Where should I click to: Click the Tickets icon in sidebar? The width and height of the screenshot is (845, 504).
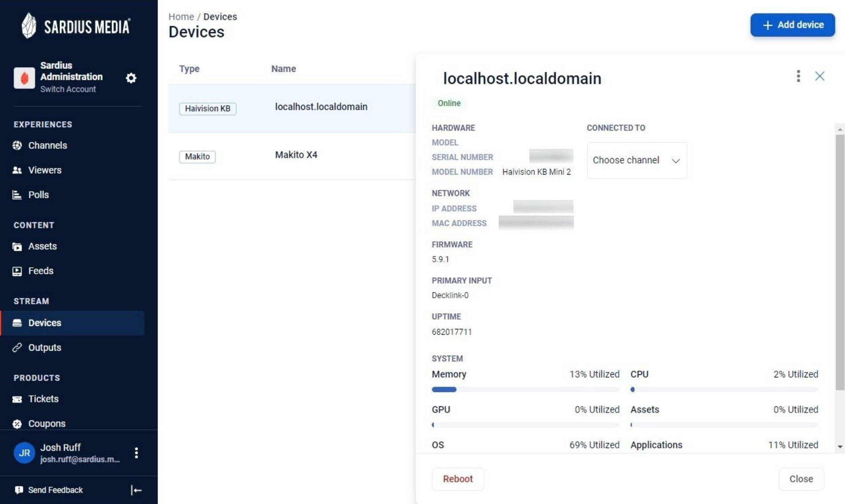pyautogui.click(x=17, y=399)
